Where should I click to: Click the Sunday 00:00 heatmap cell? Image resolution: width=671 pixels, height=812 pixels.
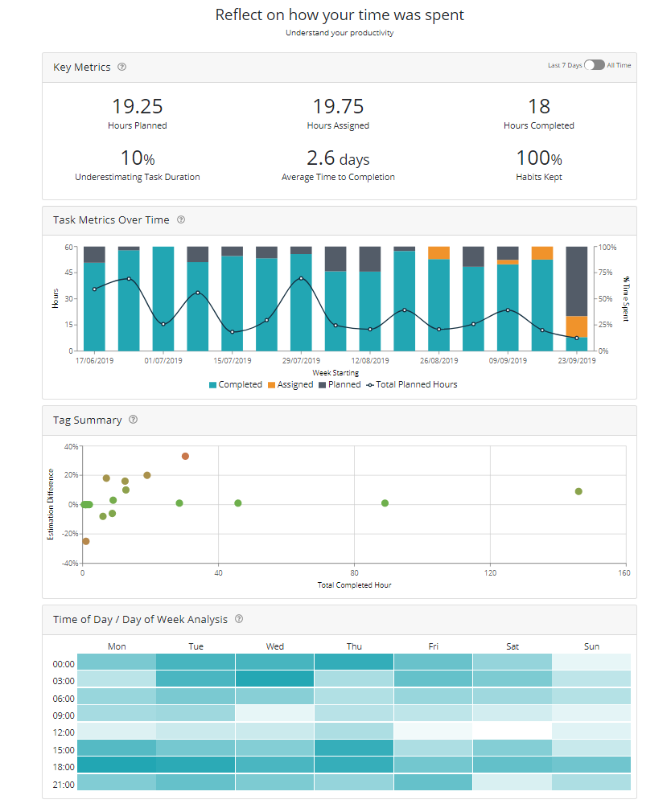591,662
